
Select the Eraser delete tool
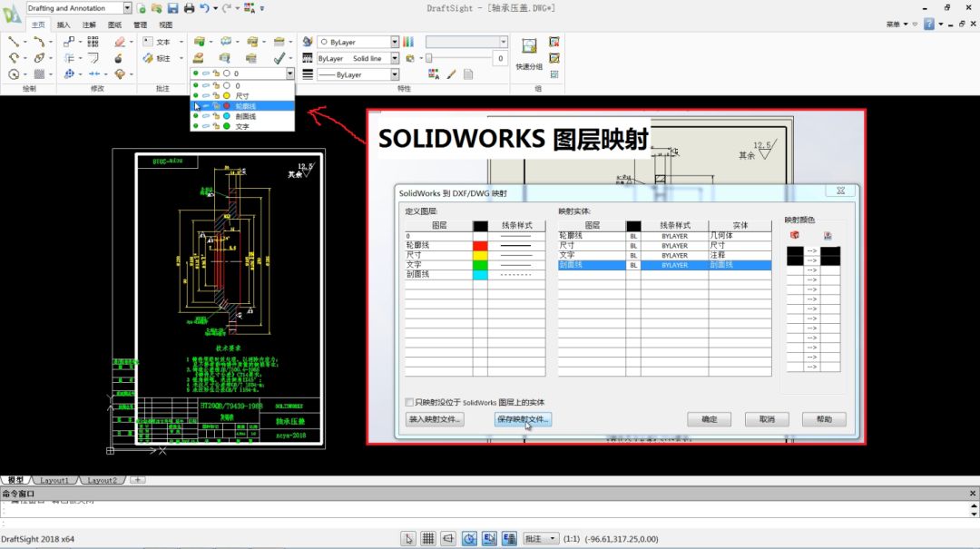coord(120,42)
